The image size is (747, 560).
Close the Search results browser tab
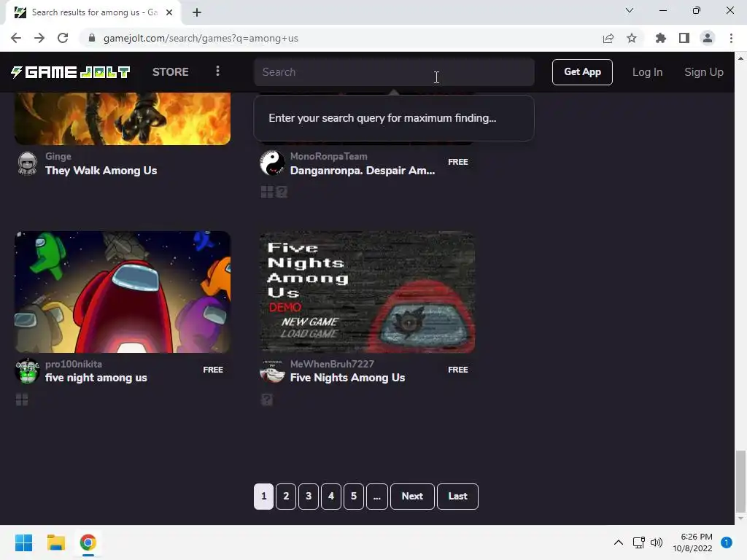click(x=169, y=12)
